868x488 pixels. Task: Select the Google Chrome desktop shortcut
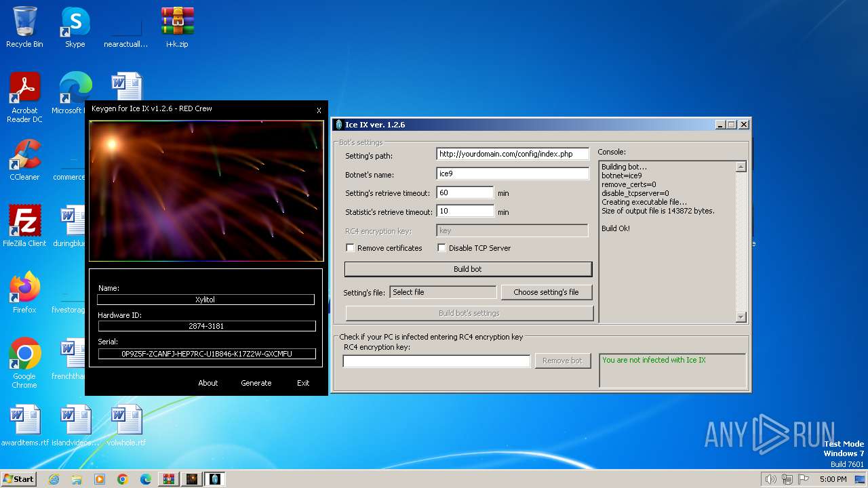(x=24, y=363)
